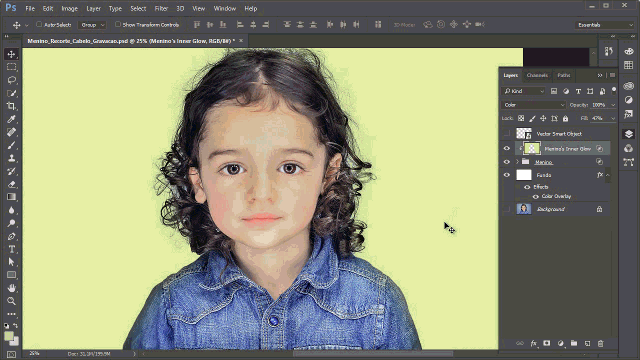Select the Rectangular Marquee tool

tap(11, 67)
